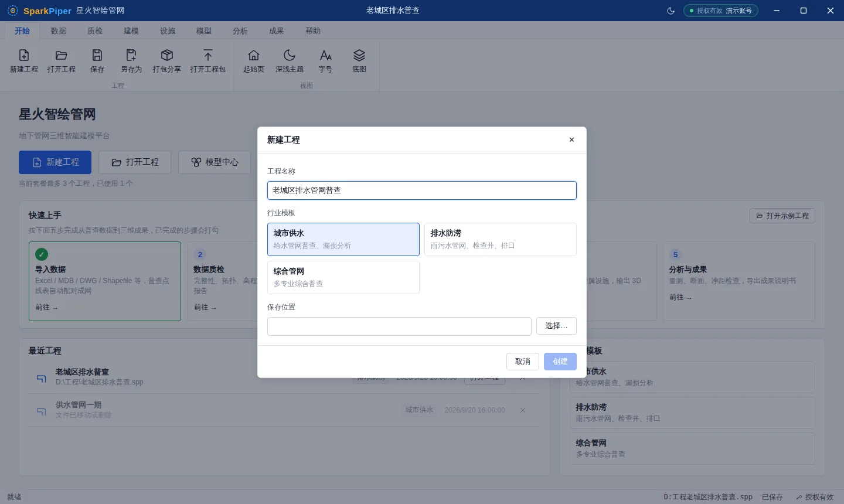Open the 设施 tab

[x=168, y=31]
